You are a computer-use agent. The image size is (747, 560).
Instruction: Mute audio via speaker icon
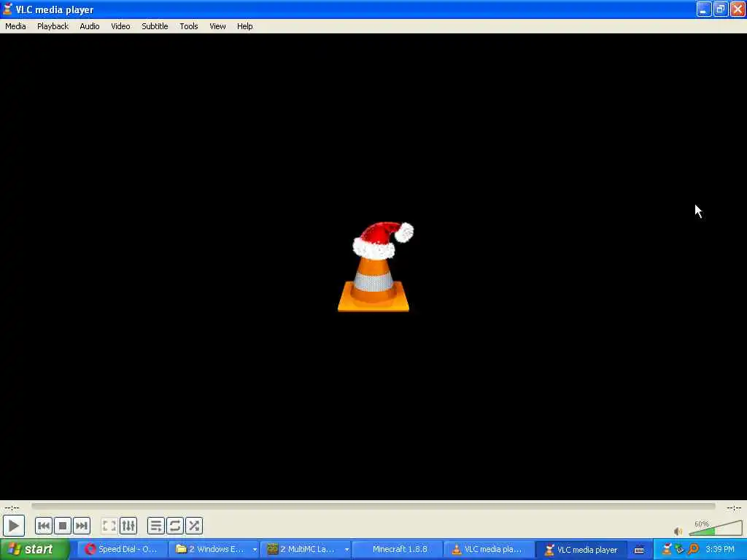click(678, 531)
